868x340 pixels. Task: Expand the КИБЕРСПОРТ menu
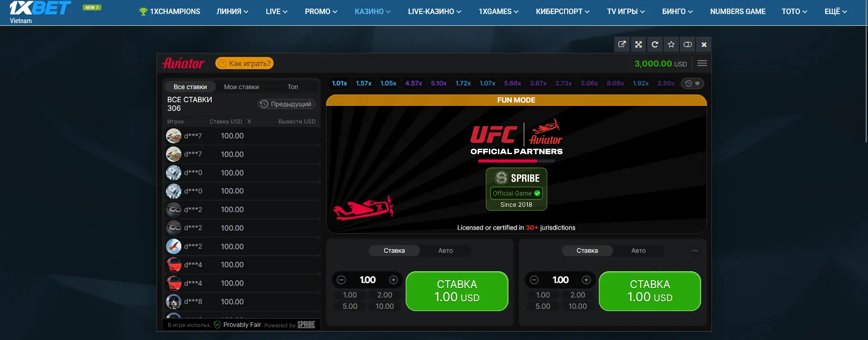(x=563, y=11)
